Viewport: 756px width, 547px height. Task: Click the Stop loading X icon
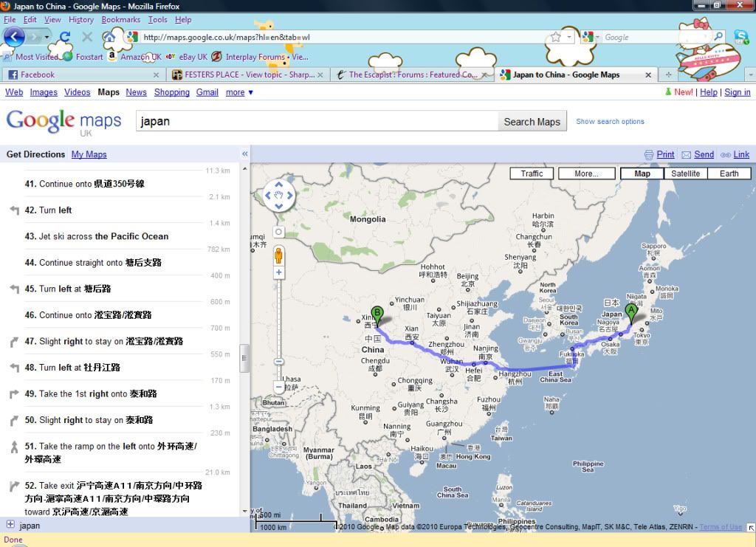tap(87, 37)
